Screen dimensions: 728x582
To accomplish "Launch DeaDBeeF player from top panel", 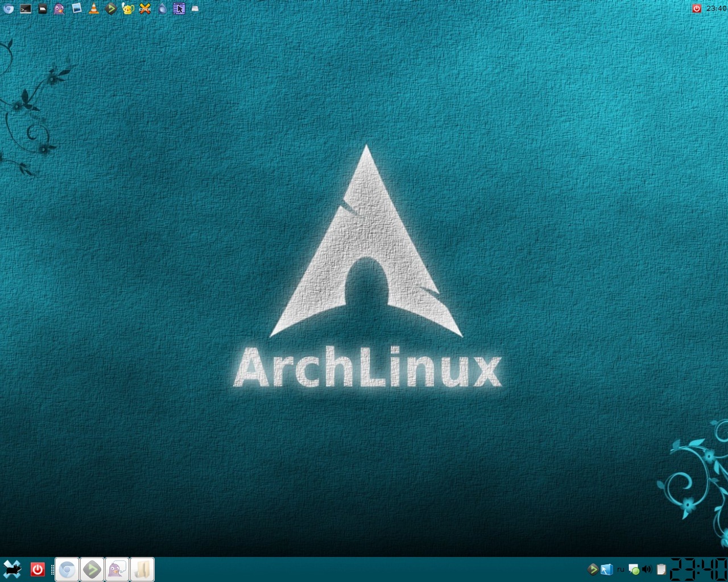I will pyautogui.click(x=111, y=9).
